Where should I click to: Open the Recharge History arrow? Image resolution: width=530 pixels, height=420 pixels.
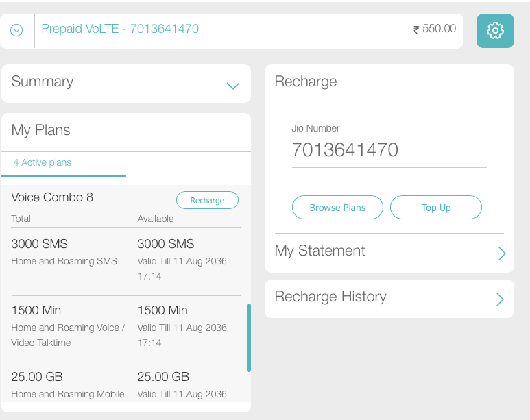click(501, 299)
